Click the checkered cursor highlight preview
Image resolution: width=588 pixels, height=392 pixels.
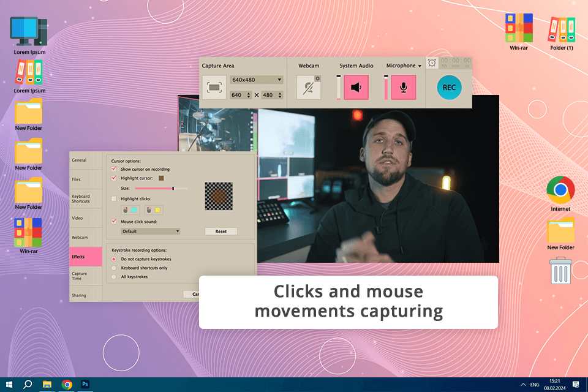[219, 196]
